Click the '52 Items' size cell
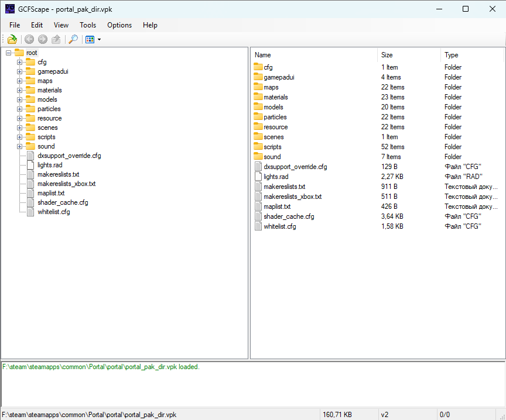Image resolution: width=506 pixels, height=420 pixels. 393,147
